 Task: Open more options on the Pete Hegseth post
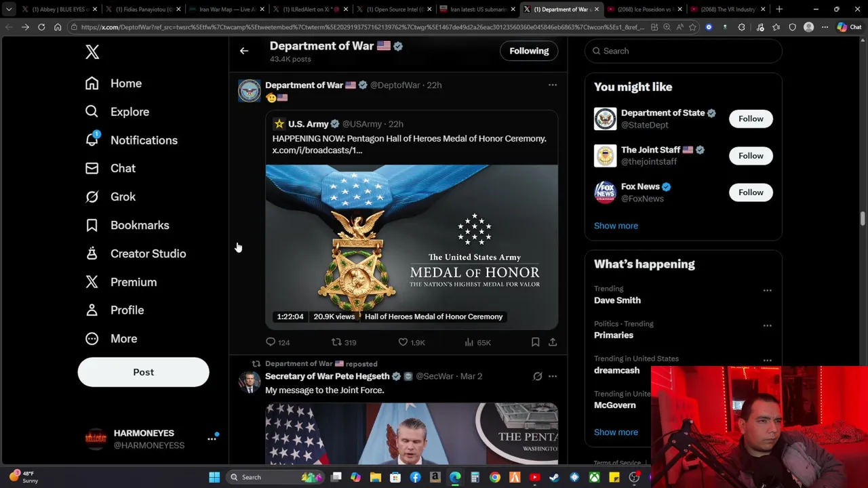[x=553, y=376]
